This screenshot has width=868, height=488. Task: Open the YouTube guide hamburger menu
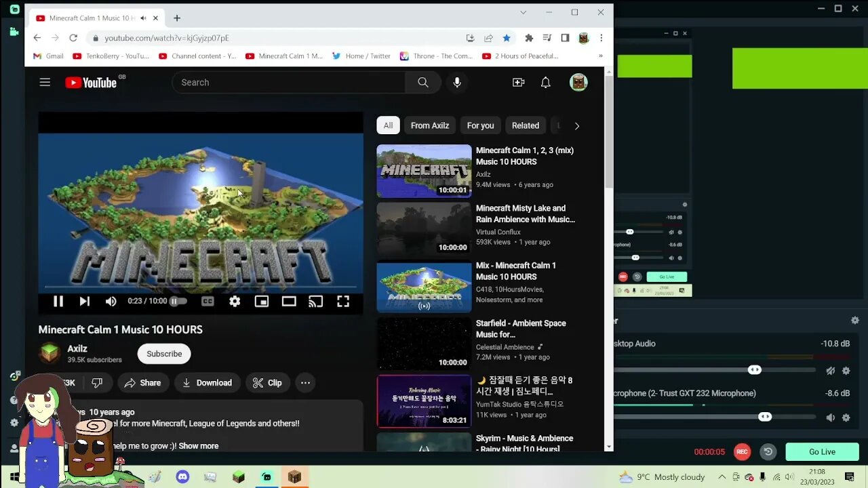(x=45, y=82)
